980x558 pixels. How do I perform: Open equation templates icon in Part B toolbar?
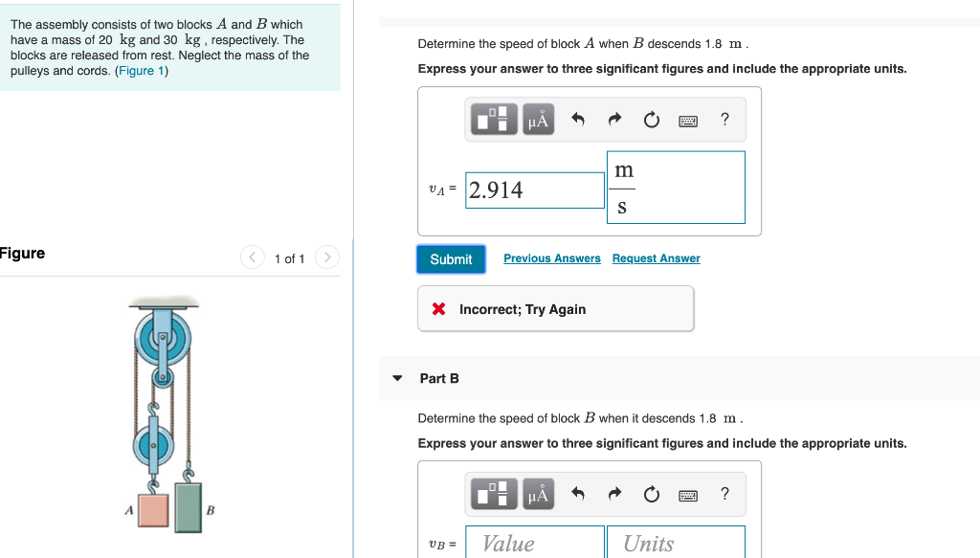[494, 494]
